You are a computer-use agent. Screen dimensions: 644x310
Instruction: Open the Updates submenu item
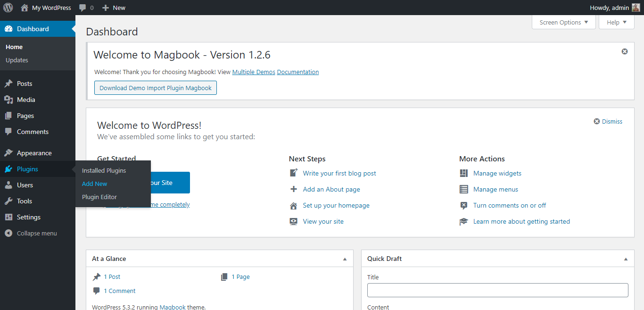(17, 60)
